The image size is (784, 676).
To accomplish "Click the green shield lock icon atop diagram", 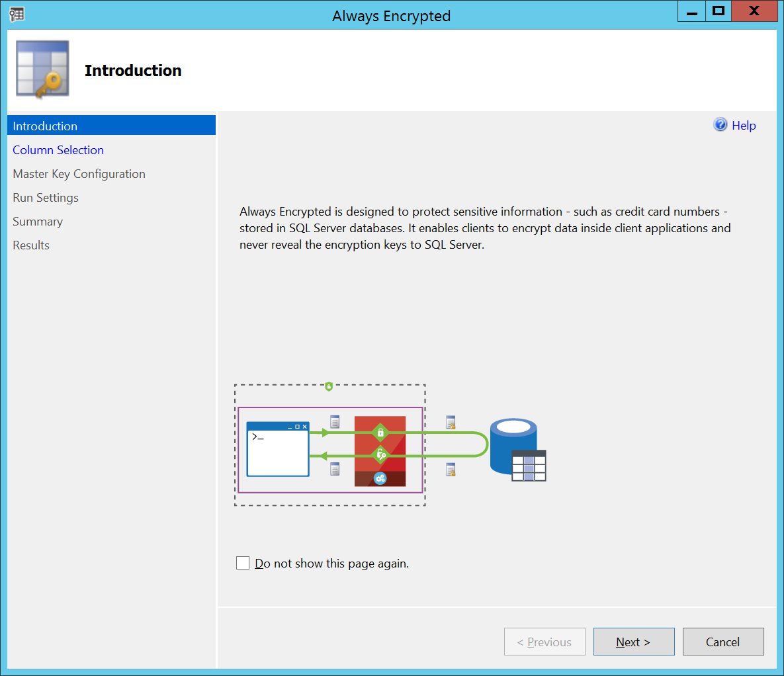I will (x=329, y=386).
